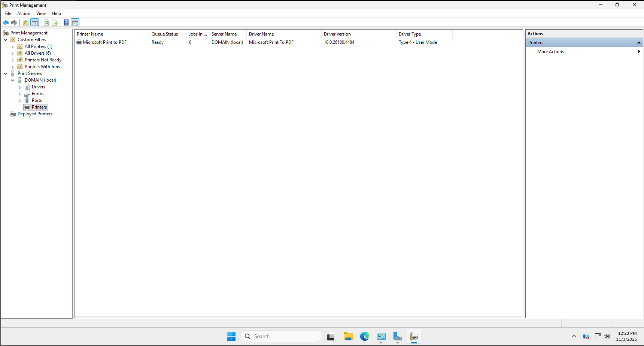Toggle the Show/Hide Console Tree button
Viewport: 644px width, 346px height.
point(35,22)
